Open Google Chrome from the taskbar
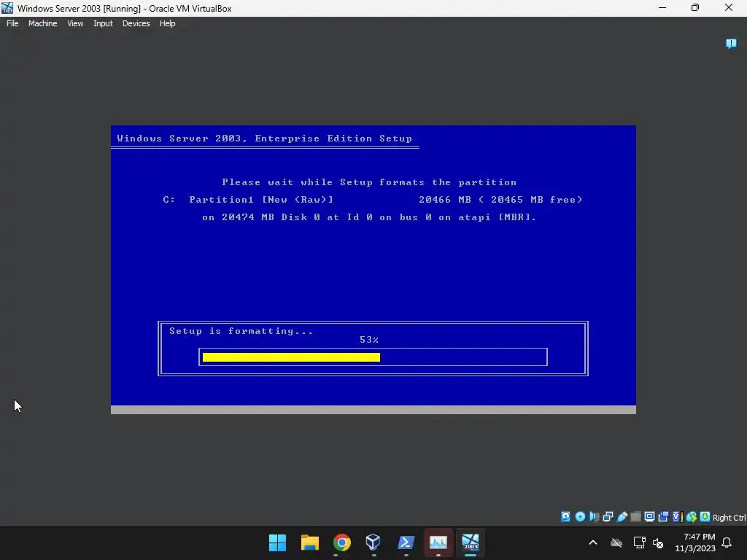The width and height of the screenshot is (747, 560). point(341,542)
